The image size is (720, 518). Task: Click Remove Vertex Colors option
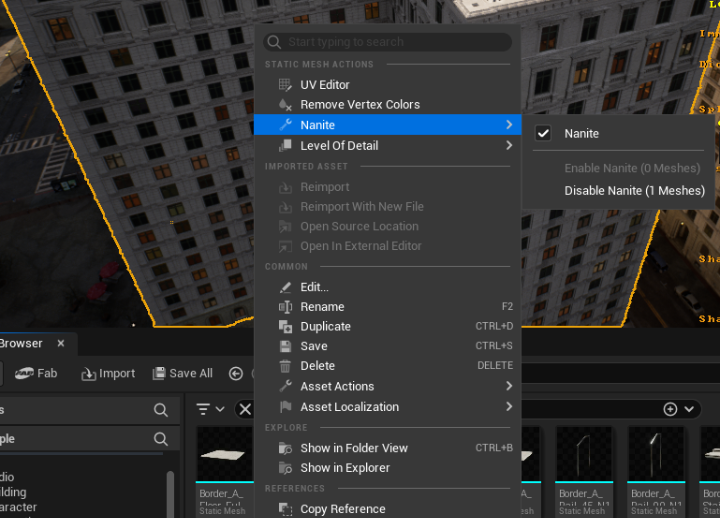click(359, 105)
